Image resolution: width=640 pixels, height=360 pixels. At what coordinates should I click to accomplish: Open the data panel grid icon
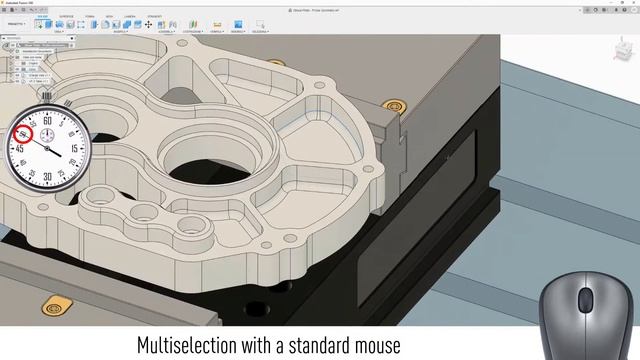(x=4, y=10)
